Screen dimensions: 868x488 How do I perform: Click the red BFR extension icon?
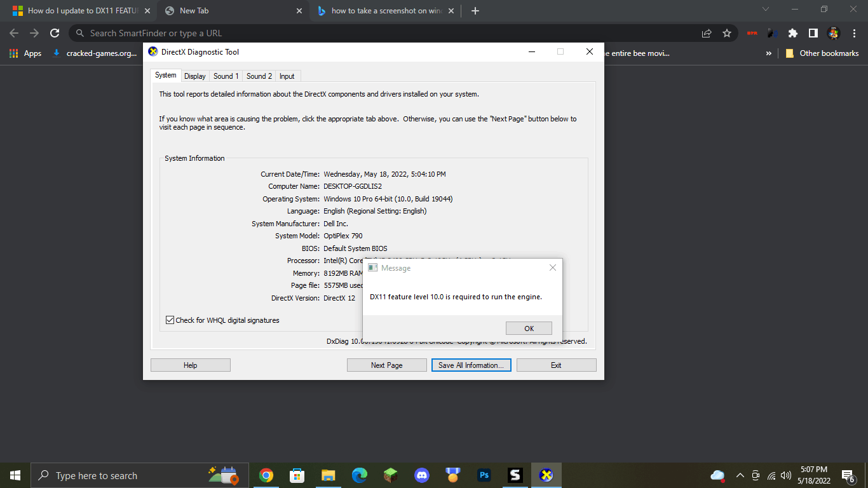click(x=752, y=33)
